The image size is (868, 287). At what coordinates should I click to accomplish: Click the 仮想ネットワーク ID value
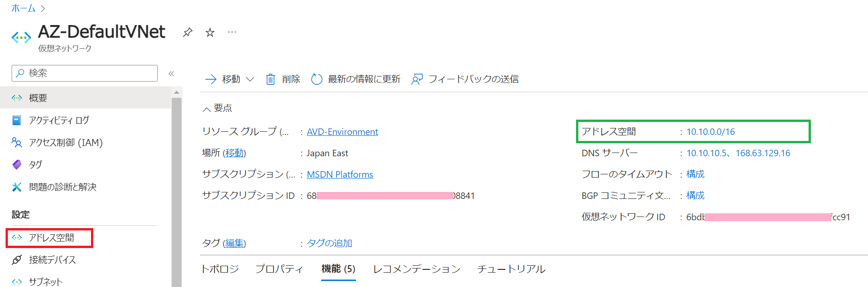(768, 217)
